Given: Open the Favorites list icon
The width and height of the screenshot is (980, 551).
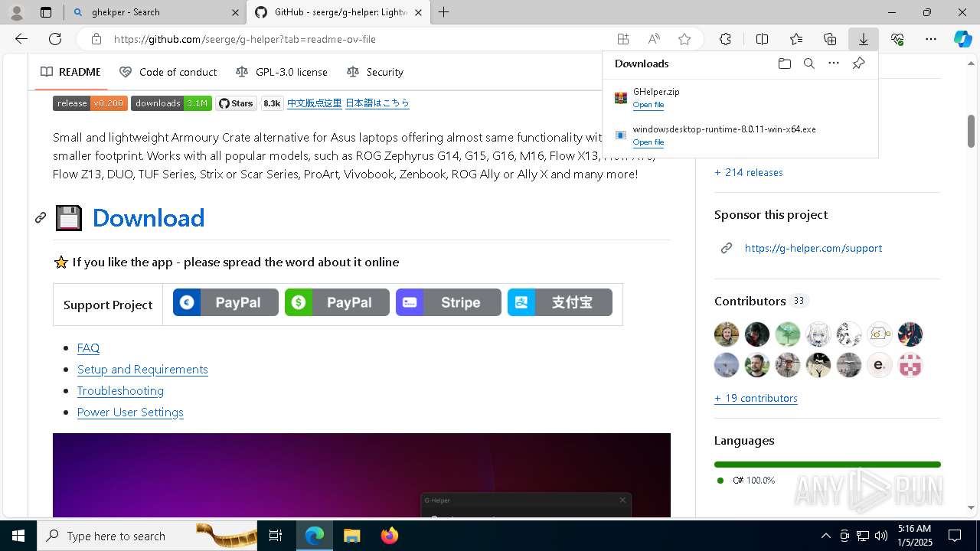Looking at the screenshot, I should pos(796,39).
